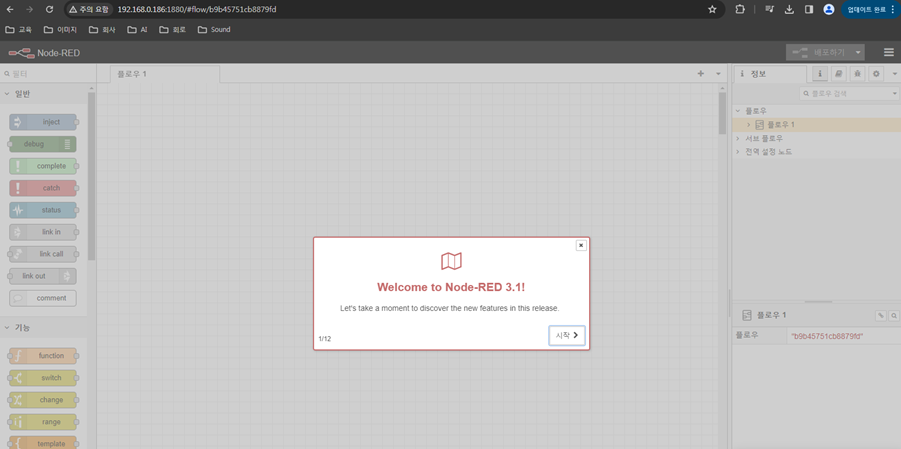Choose the status node in the palette
The image size is (901, 449).
point(43,210)
